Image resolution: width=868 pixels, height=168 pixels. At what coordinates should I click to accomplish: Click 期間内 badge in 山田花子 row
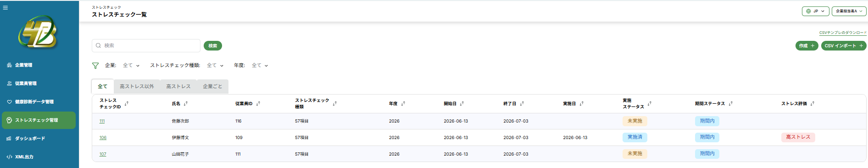coord(707,154)
